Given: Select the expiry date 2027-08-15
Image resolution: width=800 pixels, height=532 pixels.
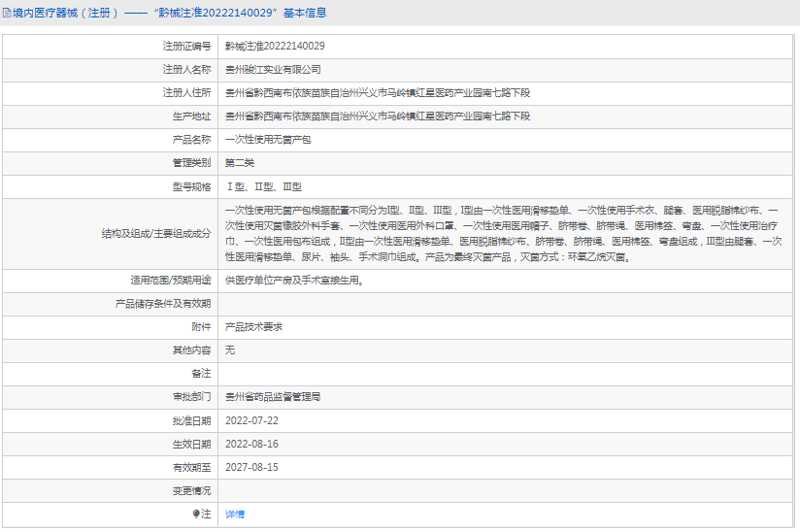Looking at the screenshot, I should (x=251, y=467).
